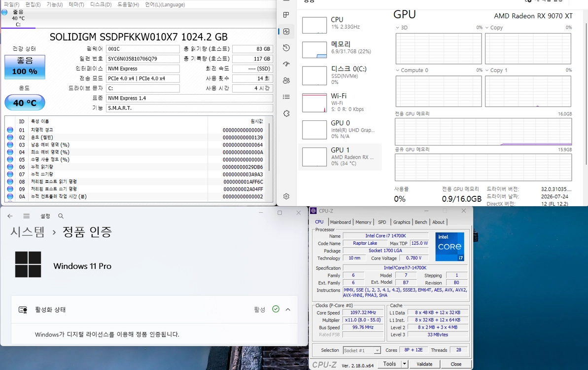Viewport: 588px width, 370px height.
Task: Select the C: drive status indicator in CrystalDiskInfo
Action: pos(4,12)
